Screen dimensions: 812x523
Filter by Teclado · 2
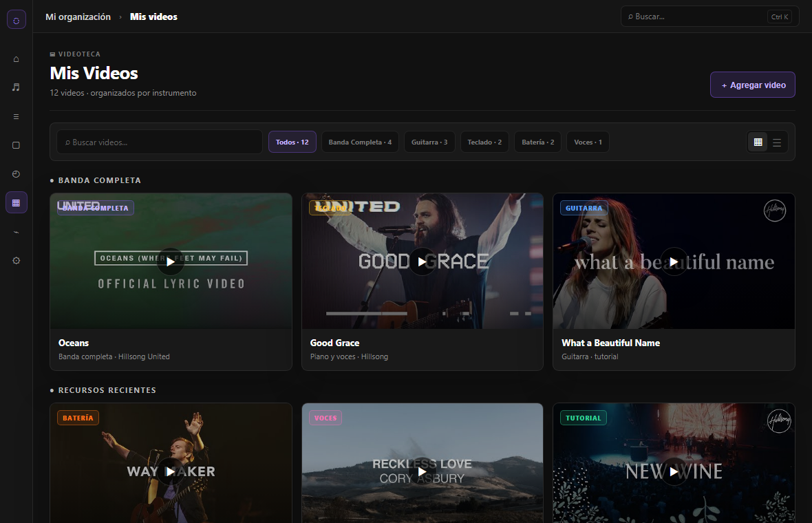(484, 142)
